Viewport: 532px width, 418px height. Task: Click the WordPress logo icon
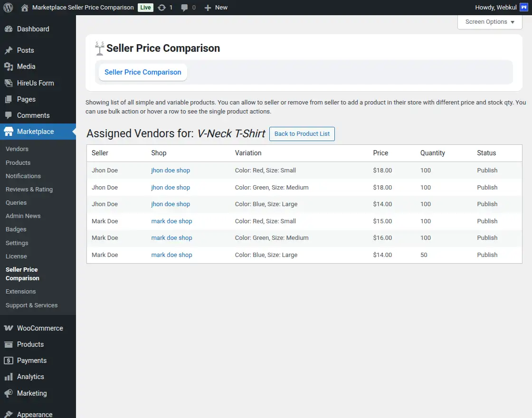tap(8, 8)
